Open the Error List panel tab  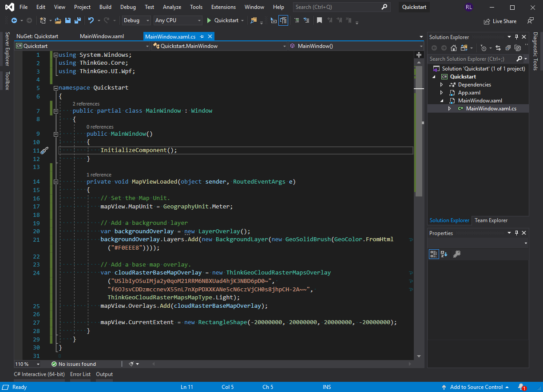pyautogui.click(x=80, y=374)
